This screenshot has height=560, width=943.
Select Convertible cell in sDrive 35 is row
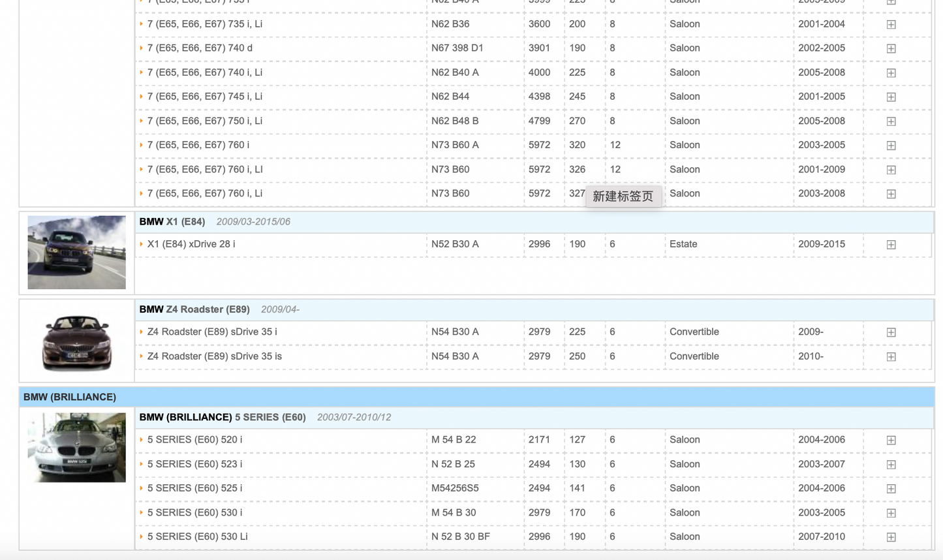[694, 356]
